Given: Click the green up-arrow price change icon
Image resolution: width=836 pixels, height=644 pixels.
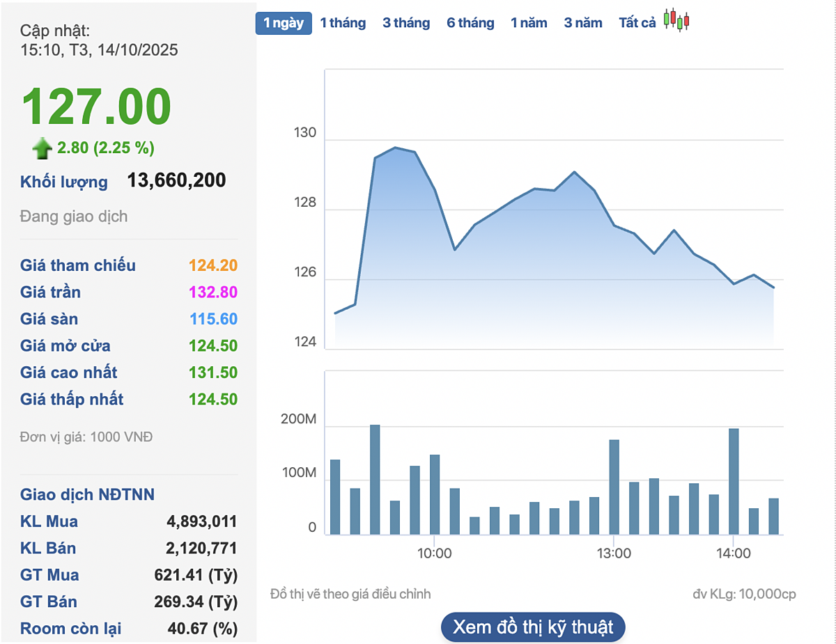Looking at the screenshot, I should (42, 148).
